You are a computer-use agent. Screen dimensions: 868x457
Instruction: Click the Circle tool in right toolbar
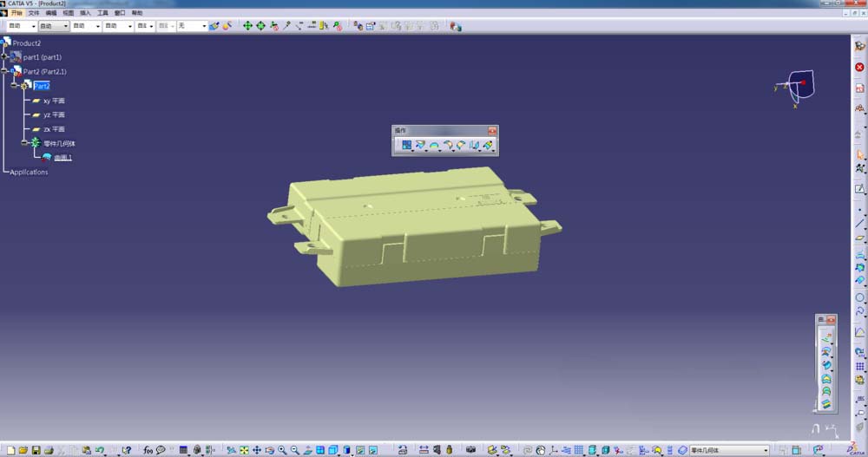pyautogui.click(x=859, y=297)
